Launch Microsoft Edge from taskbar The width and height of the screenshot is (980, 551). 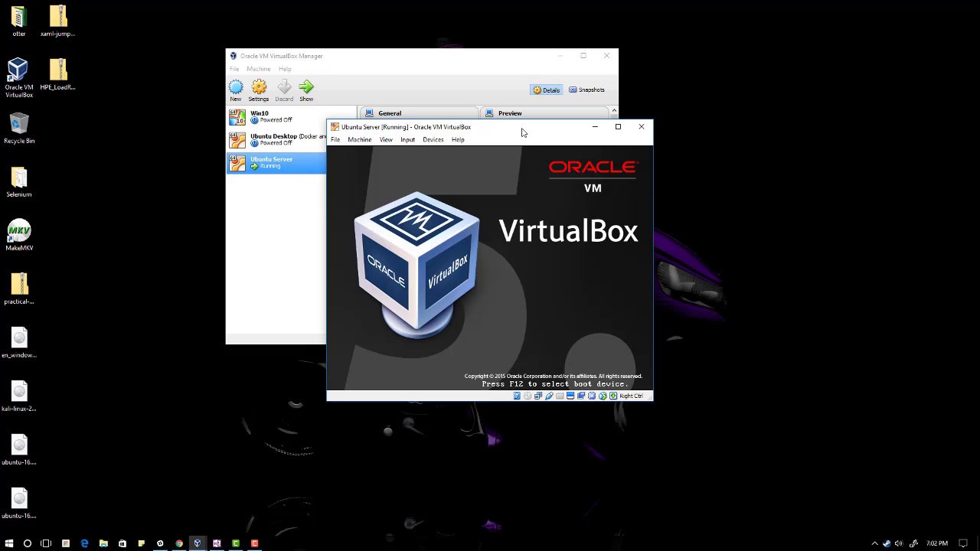point(84,543)
